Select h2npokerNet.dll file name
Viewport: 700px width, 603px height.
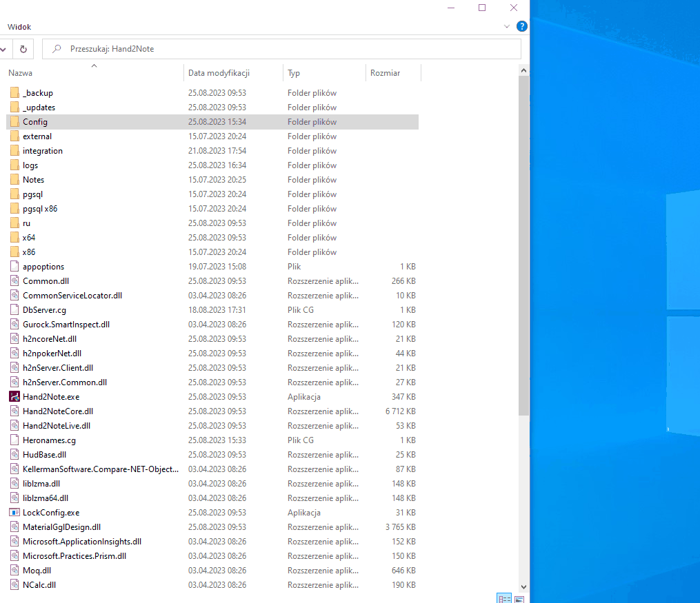52,354
